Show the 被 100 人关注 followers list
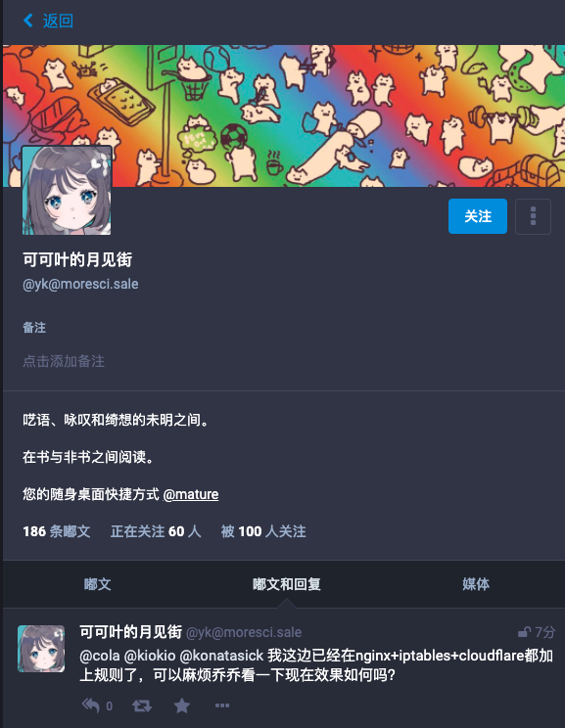This screenshot has height=728, width=565. click(263, 531)
